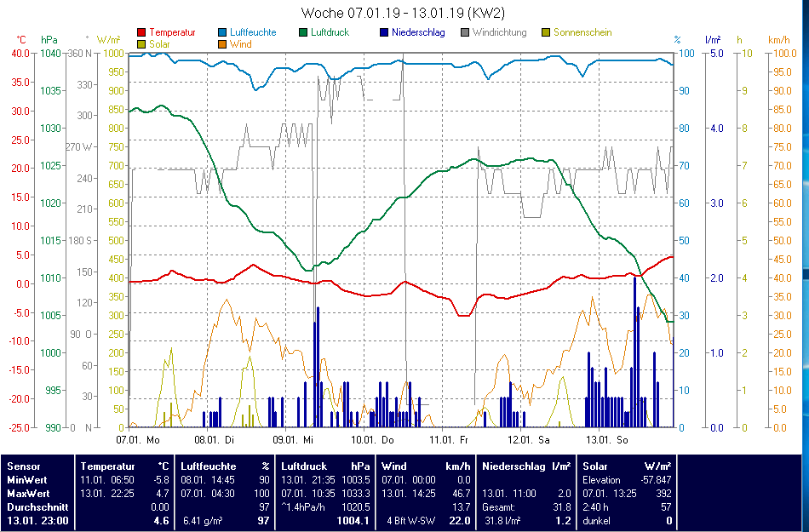This screenshot has width=809, height=532.
Task: Select the current temperature value '4.6'
Action: (161, 521)
